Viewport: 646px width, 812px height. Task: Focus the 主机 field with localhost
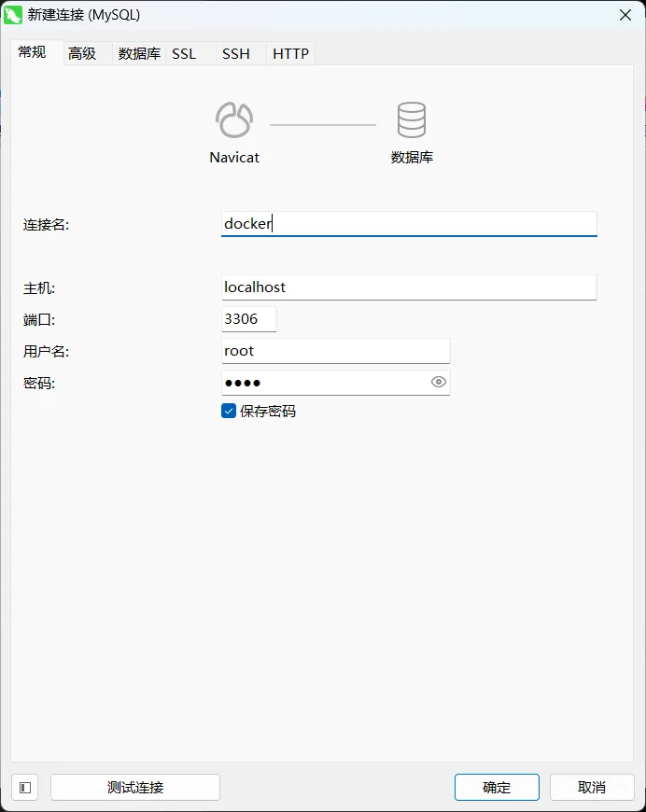(x=408, y=287)
